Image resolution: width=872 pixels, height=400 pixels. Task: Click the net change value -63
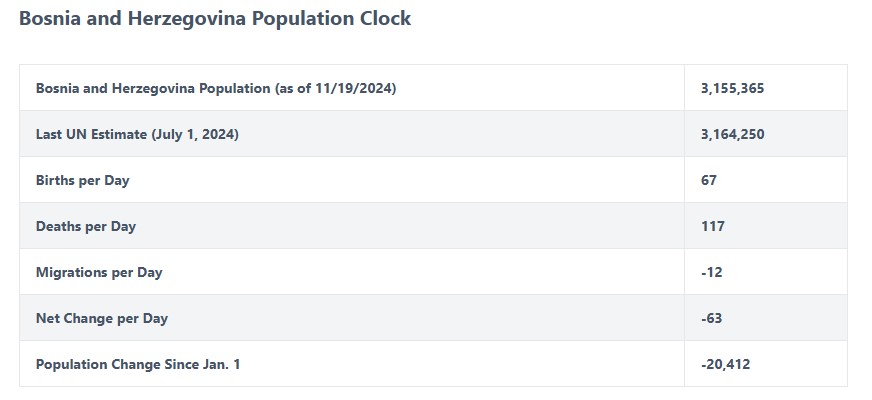712,318
